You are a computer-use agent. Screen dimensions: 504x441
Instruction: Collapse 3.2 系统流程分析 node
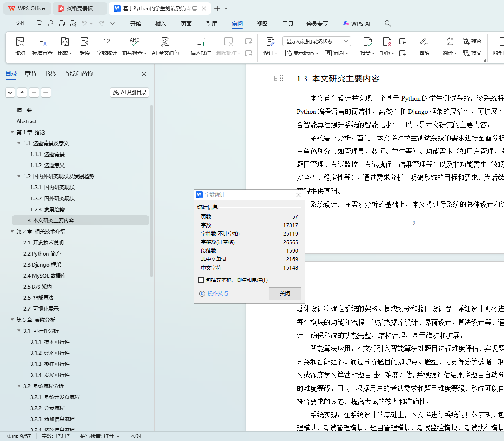tap(19, 386)
